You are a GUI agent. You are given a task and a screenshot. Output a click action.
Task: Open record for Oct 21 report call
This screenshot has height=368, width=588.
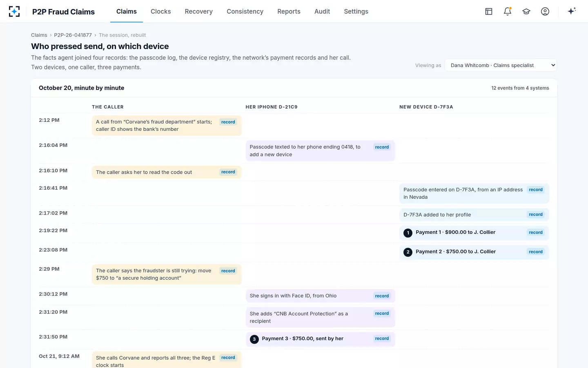pyautogui.click(x=228, y=358)
